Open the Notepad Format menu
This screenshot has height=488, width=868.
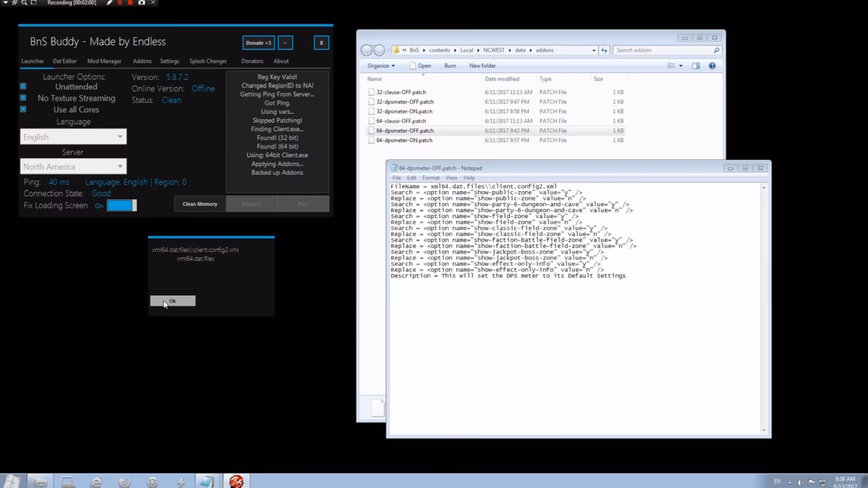pos(431,178)
